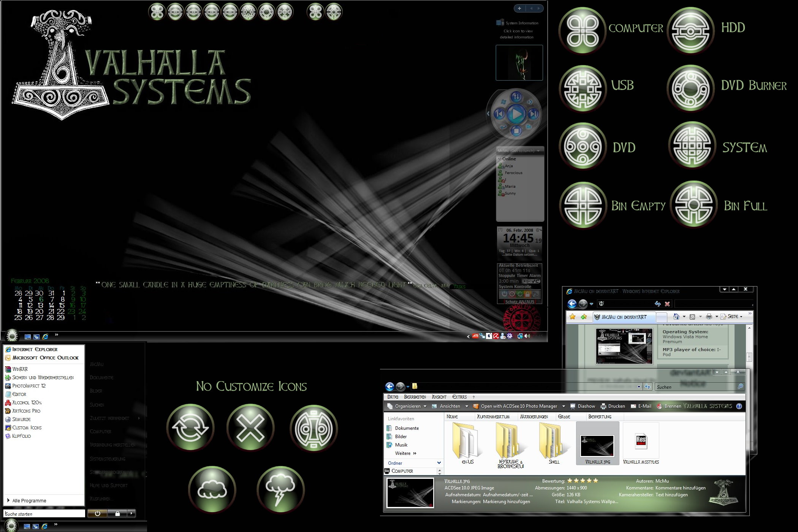Viewport: 798px width, 532px height.
Task: Click the Favorites Center star in Internet Explorer
Action: 573,317
